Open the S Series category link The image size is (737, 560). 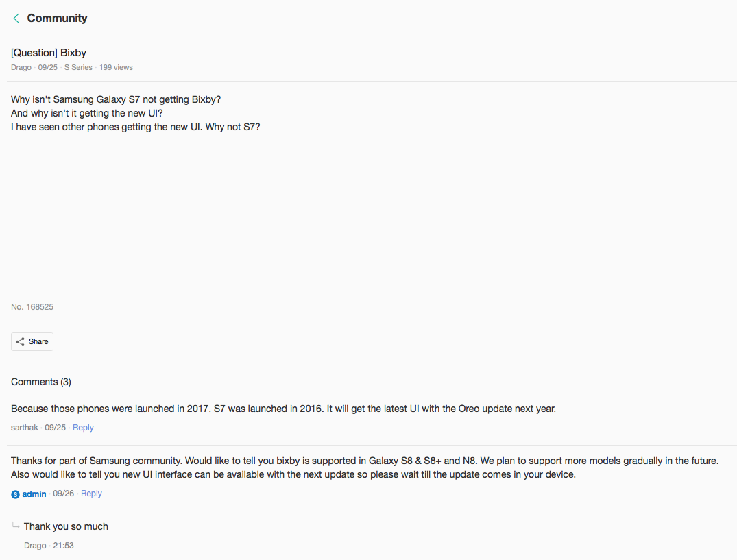78,68
